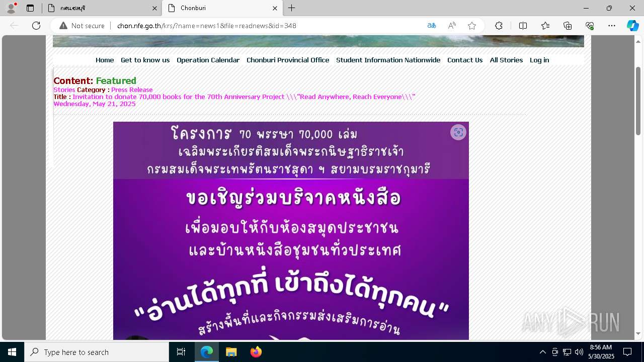644x362 pixels.
Task: Open a new tab with plus button
Action: click(x=291, y=8)
